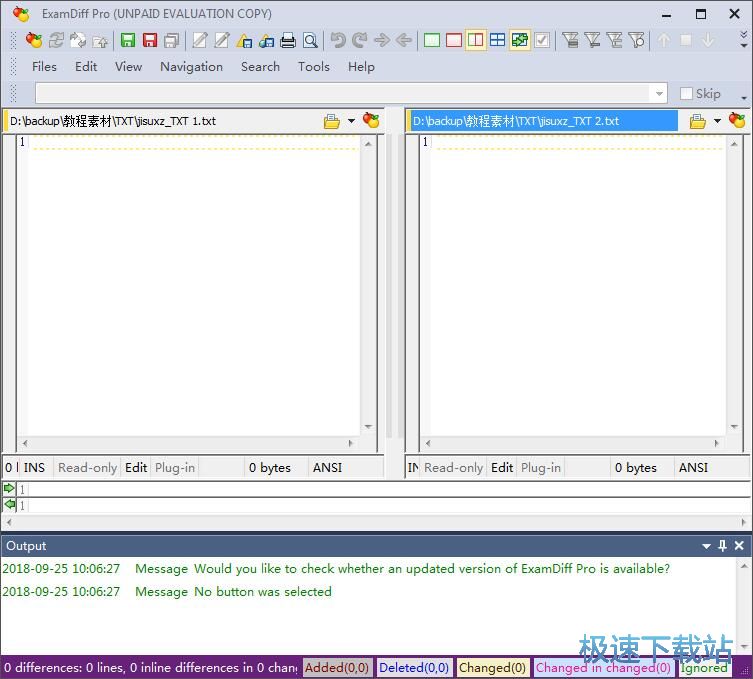Click the Print icon in toolbar
The image size is (753, 679).
point(288,41)
